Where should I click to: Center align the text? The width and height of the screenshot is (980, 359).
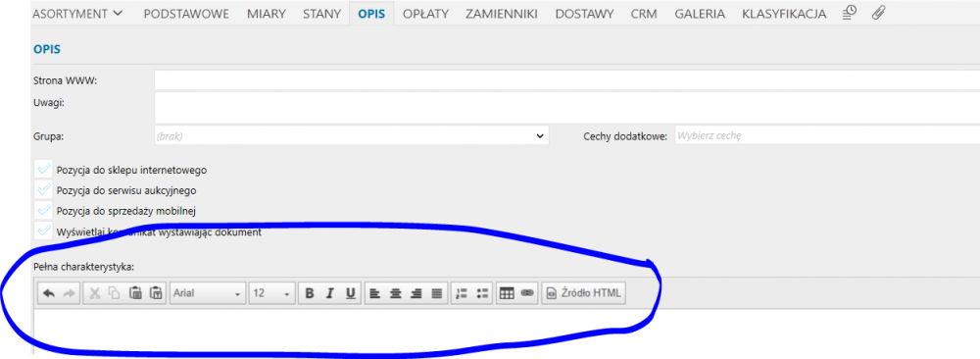pos(395,292)
